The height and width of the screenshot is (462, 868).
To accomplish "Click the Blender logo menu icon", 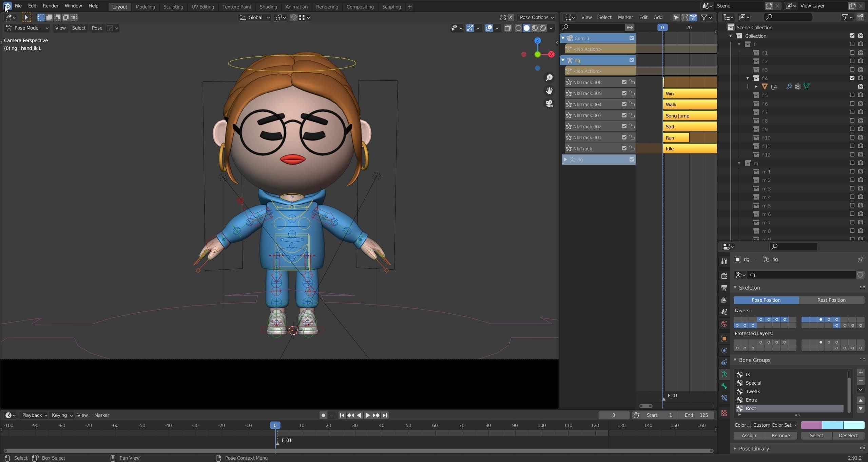I will tap(7, 6).
